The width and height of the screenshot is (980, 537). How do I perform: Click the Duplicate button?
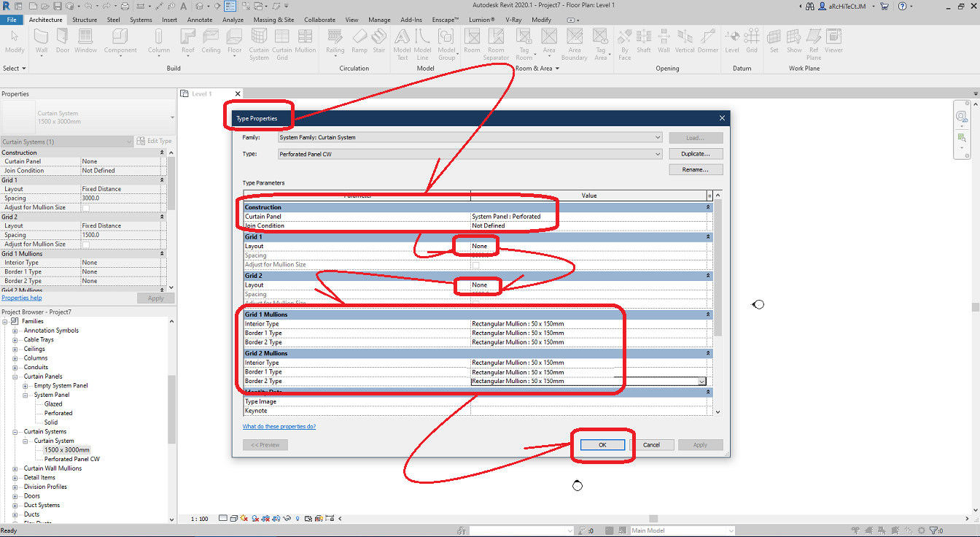[x=696, y=153]
